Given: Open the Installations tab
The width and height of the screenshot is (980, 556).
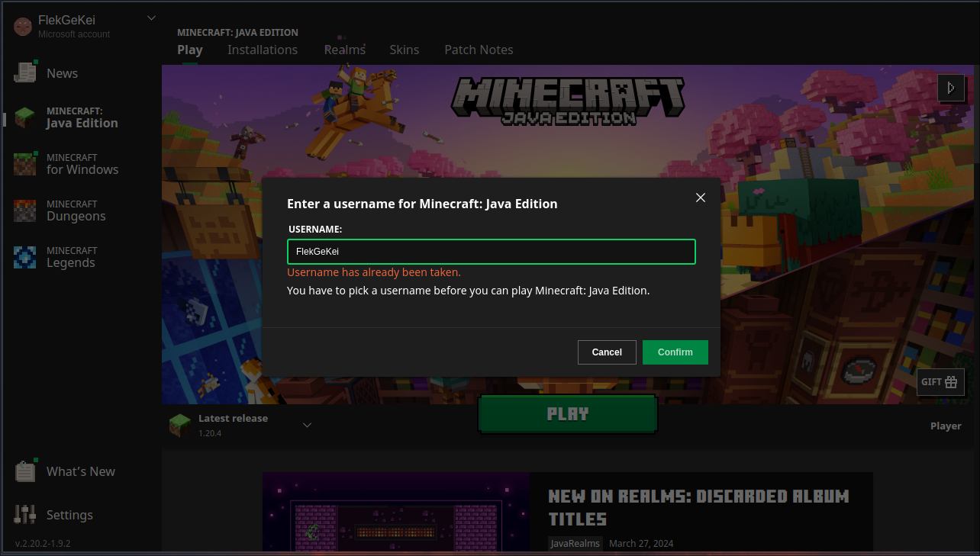Looking at the screenshot, I should pyautogui.click(x=263, y=49).
